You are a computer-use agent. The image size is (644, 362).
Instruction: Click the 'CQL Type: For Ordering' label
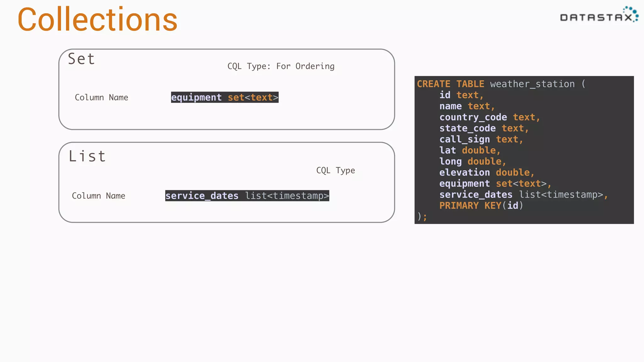click(x=281, y=66)
